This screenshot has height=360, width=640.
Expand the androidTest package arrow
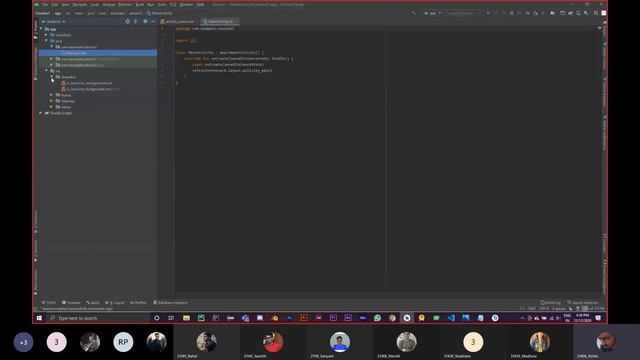[52, 59]
